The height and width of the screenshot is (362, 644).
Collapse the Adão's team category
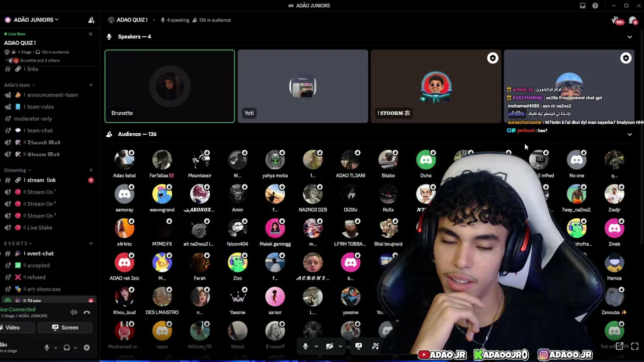point(20,85)
